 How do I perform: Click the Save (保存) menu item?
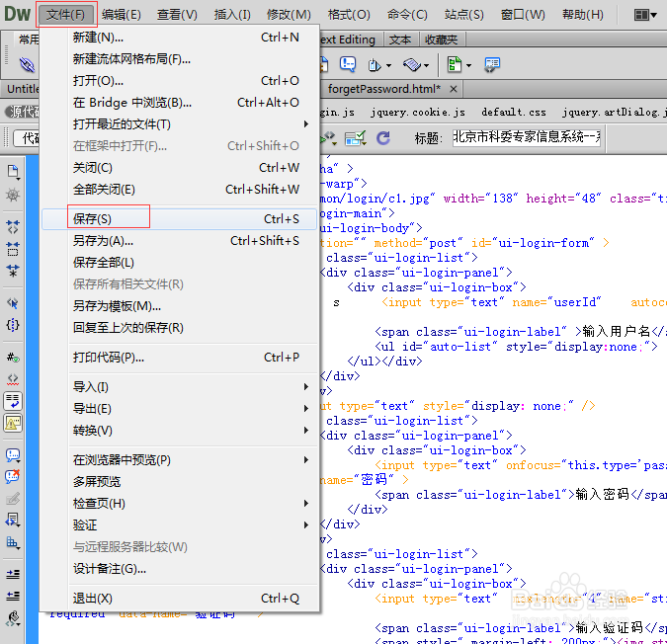(179, 219)
